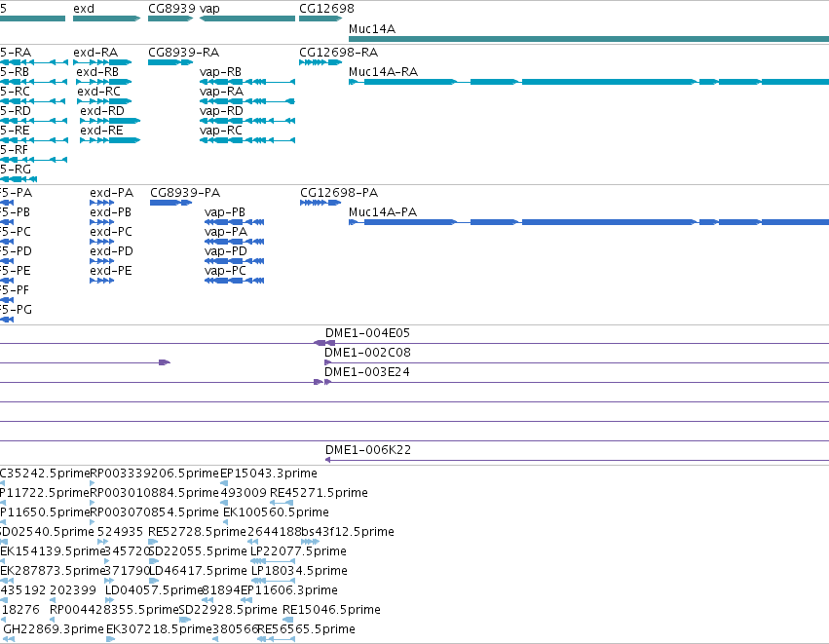The height and width of the screenshot is (644, 829).
Task: Select EST RP003339206.5prime
Action: click(154, 474)
